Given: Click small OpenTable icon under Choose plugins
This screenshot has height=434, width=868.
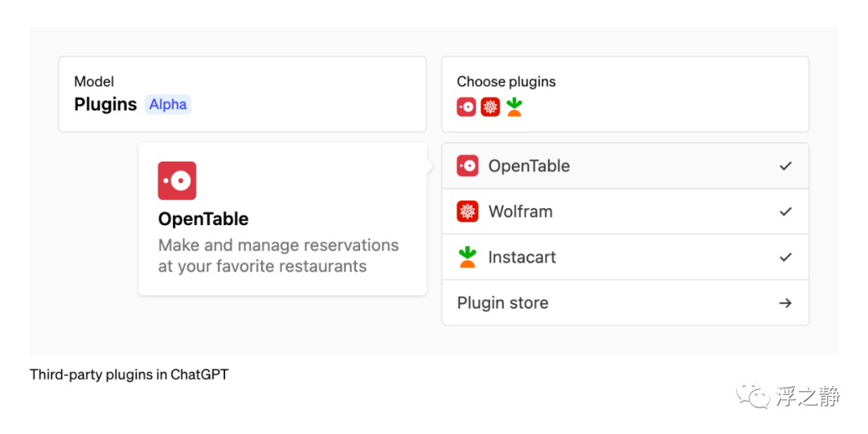Looking at the screenshot, I should (466, 107).
